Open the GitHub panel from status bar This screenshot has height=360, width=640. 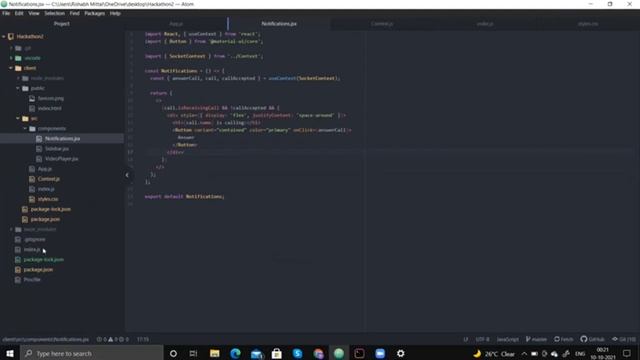[x=593, y=339]
